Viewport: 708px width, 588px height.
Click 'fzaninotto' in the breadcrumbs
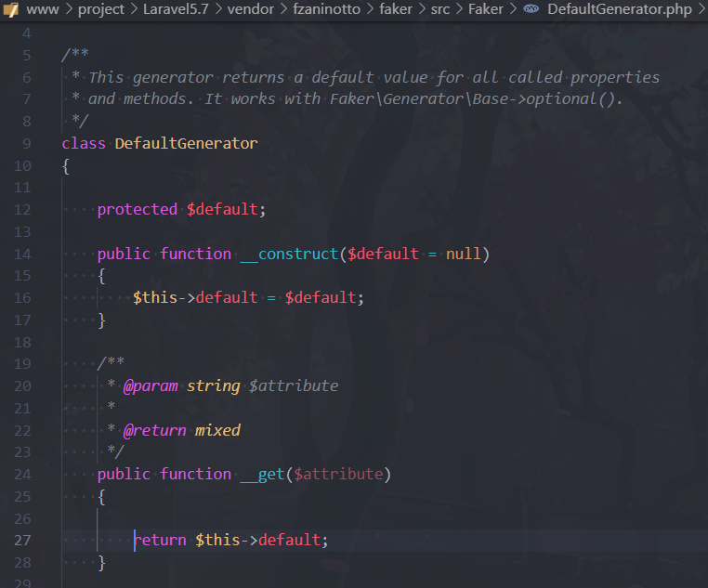[x=326, y=9]
